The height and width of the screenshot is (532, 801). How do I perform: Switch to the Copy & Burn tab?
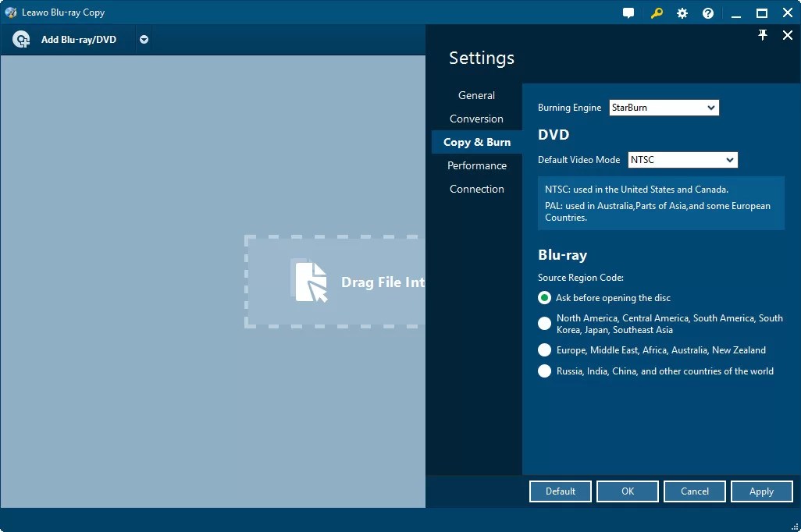(477, 142)
